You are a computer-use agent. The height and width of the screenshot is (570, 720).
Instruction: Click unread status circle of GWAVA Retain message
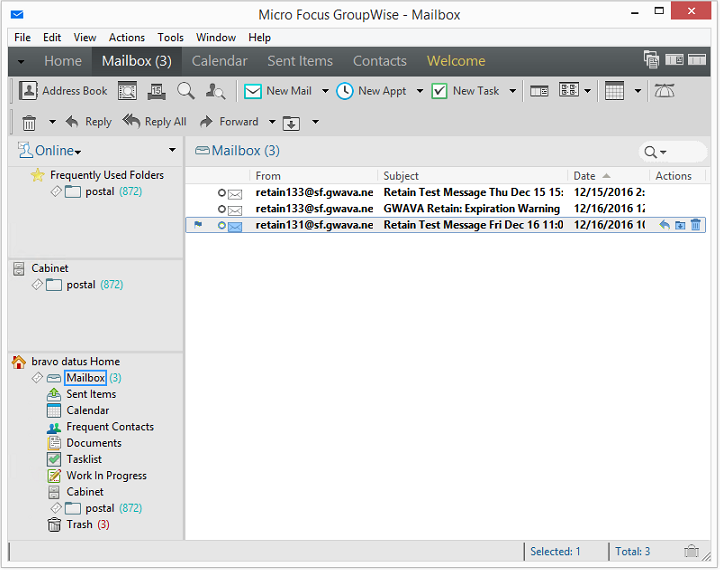222,209
